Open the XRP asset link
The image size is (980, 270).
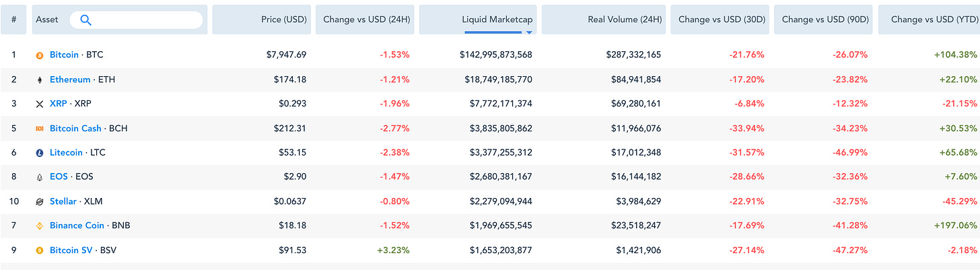coord(58,104)
